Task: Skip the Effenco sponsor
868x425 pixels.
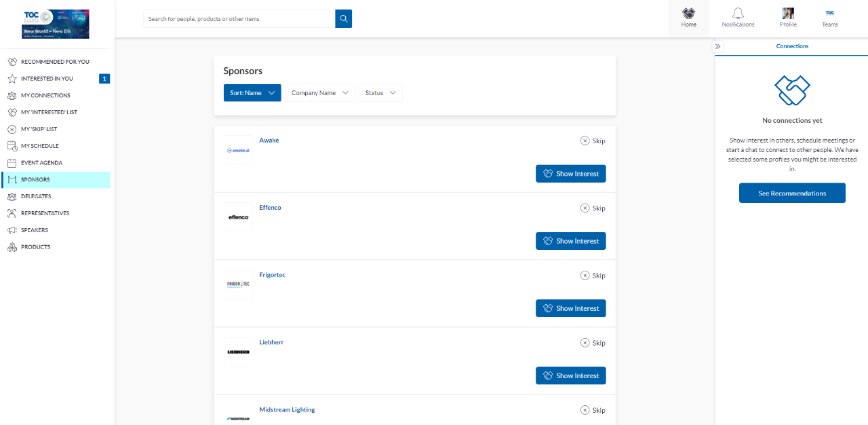Action: (x=593, y=208)
